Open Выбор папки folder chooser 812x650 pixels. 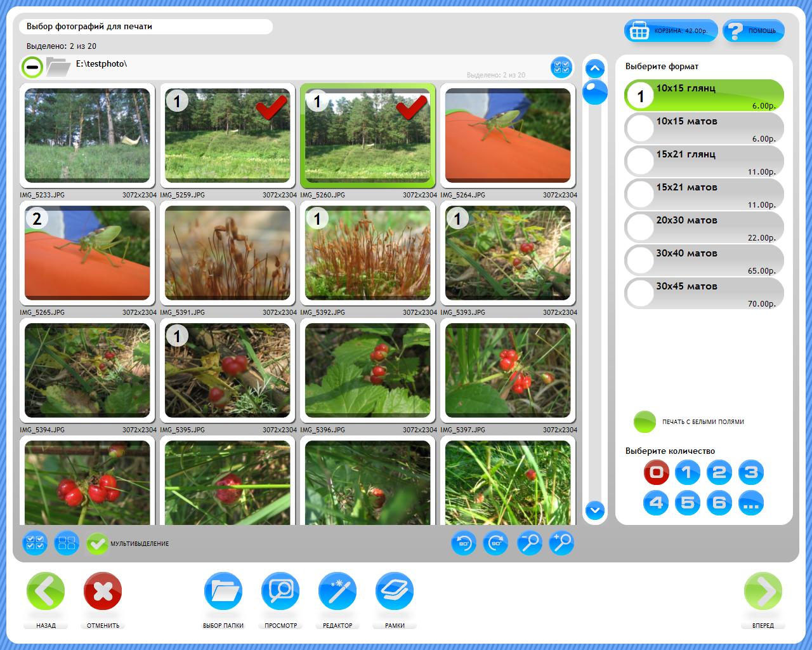pyautogui.click(x=223, y=592)
